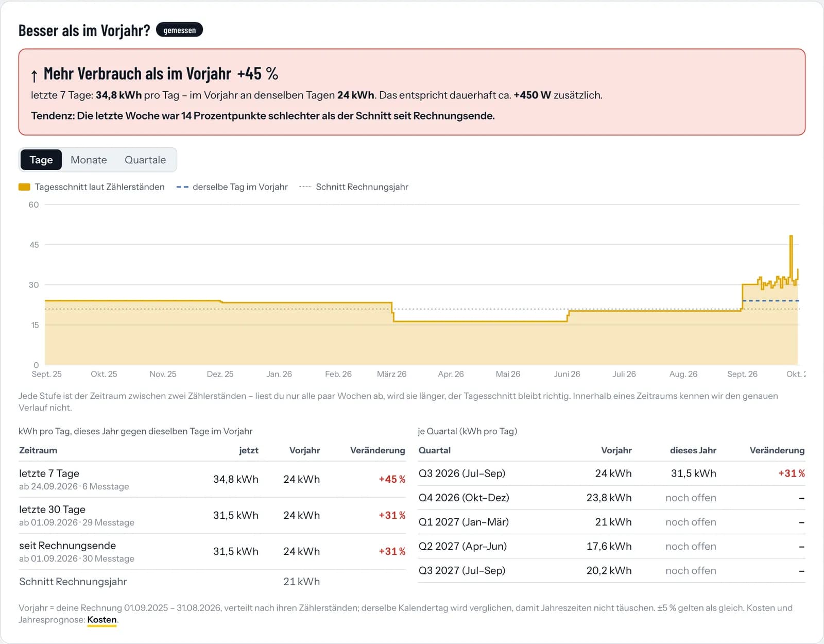Click the upward arrow icon in the alert
The width and height of the screenshot is (824, 644).
coord(34,76)
